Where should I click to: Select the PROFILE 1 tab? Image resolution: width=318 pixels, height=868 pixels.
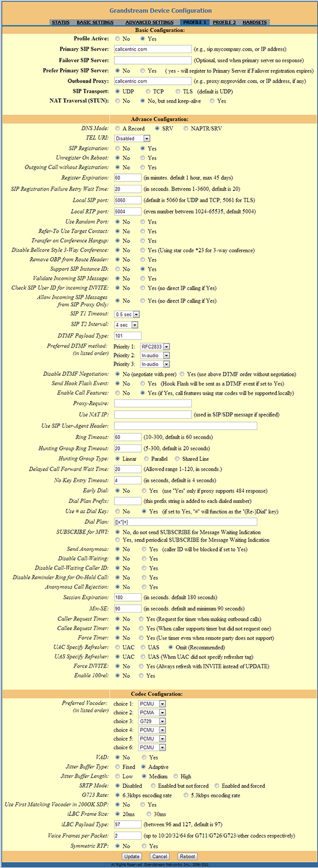(194, 22)
